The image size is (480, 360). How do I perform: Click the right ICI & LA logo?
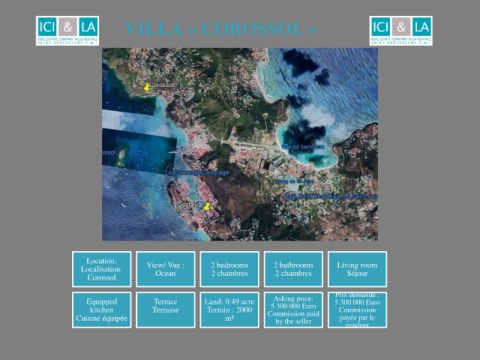[401, 31]
